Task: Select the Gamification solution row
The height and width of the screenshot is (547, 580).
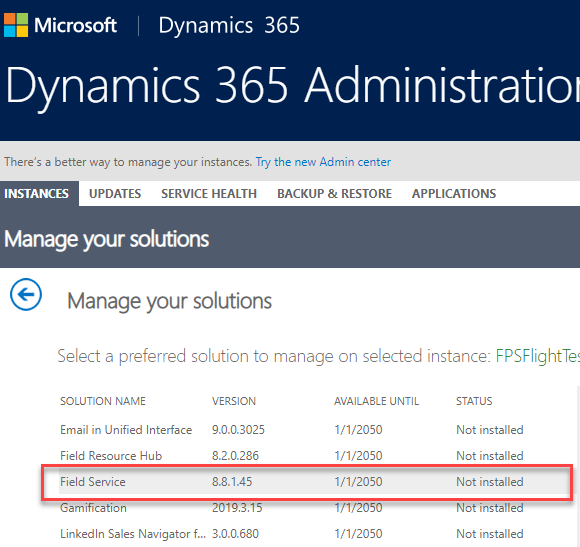Action: pos(314,508)
